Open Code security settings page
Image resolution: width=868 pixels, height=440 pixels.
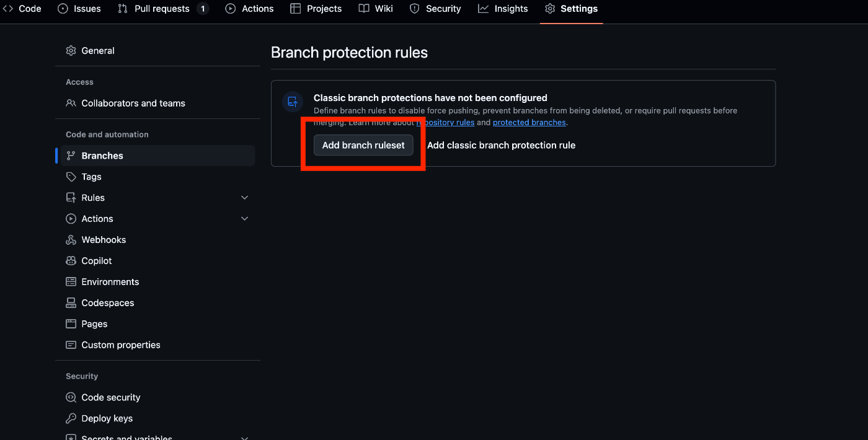[x=111, y=397]
